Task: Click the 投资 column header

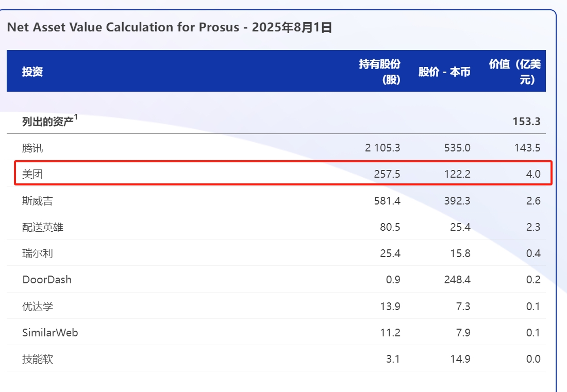Action: point(32,72)
